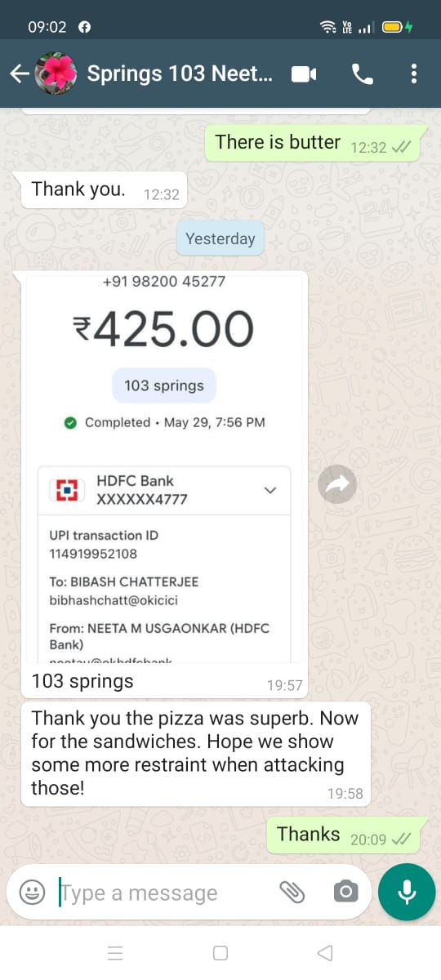Open the hibiscus flower profile picture
The height and width of the screenshot is (980, 441).
coord(56,74)
